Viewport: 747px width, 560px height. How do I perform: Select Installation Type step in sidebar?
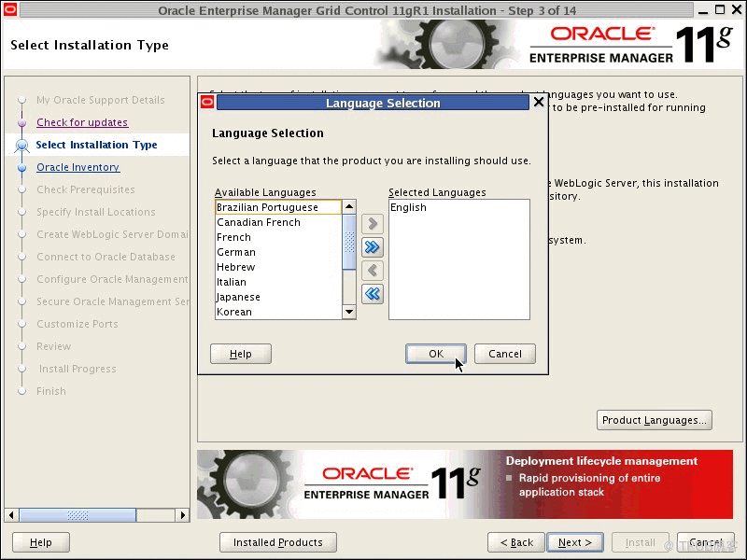point(96,145)
